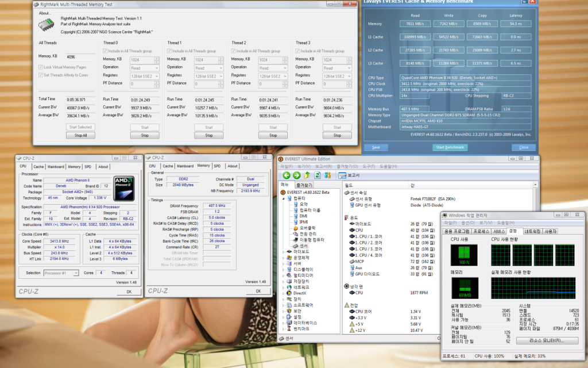
Task: Click the Refresh icon in EVEREST toolbar
Action: tap(317, 175)
